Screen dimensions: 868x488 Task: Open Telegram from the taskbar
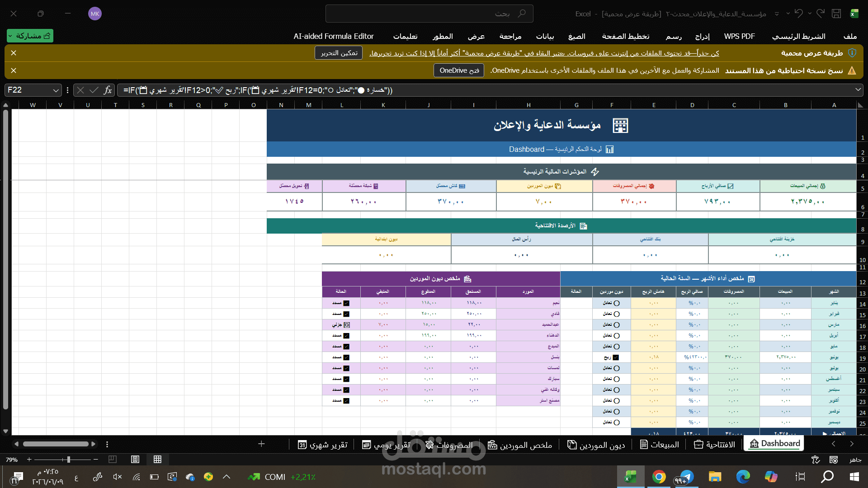[686, 477]
